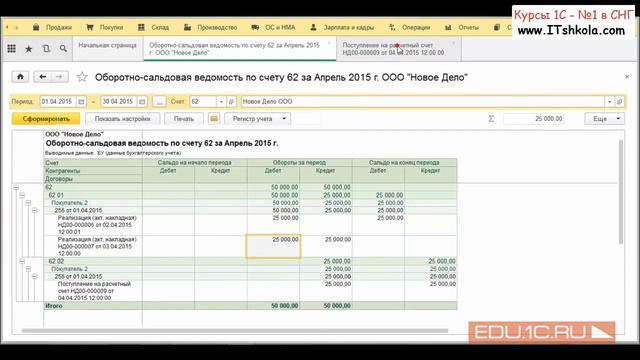The height and width of the screenshot is (360, 640).
Task: Select Поступление на расчетный счет НД00-000009 row
Action: (x=93, y=291)
